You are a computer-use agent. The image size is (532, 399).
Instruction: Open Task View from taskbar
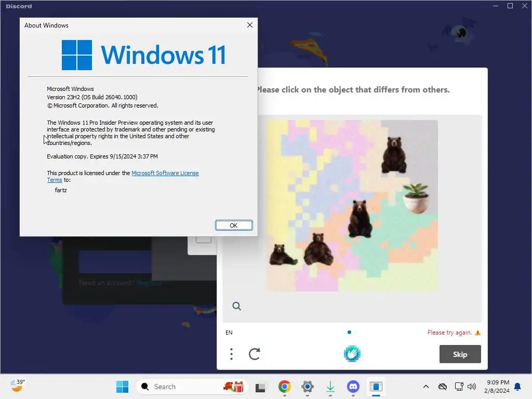(260, 387)
